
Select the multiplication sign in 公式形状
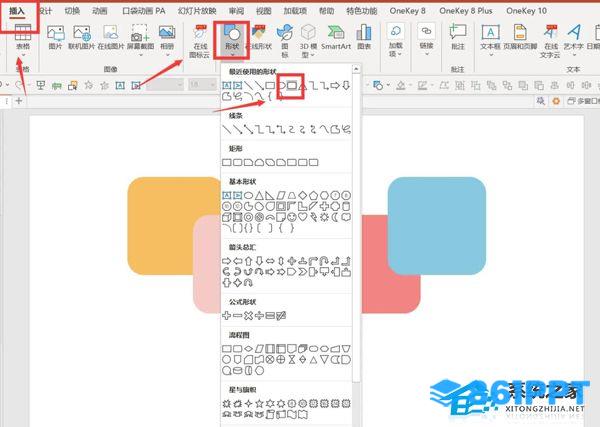[x=248, y=316]
